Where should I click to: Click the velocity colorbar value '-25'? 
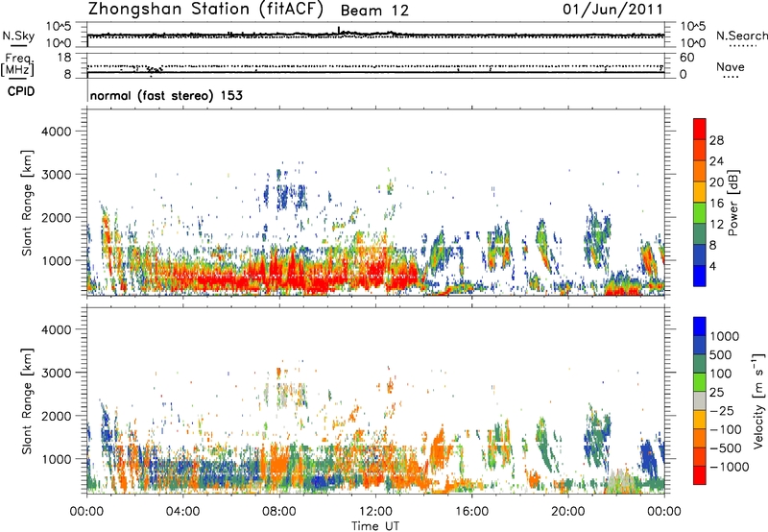point(722,410)
